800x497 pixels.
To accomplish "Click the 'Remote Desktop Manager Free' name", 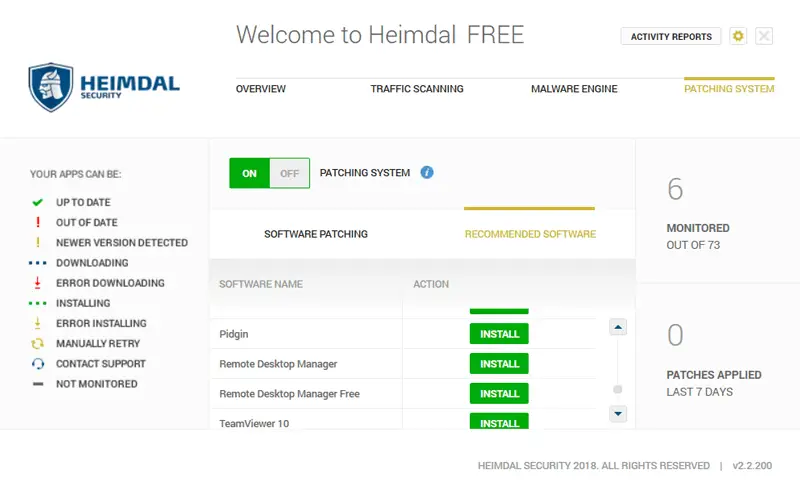I will [289, 393].
